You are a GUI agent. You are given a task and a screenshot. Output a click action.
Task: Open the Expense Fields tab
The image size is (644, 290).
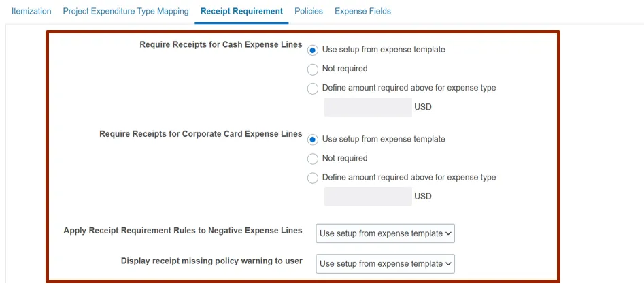coord(362,12)
